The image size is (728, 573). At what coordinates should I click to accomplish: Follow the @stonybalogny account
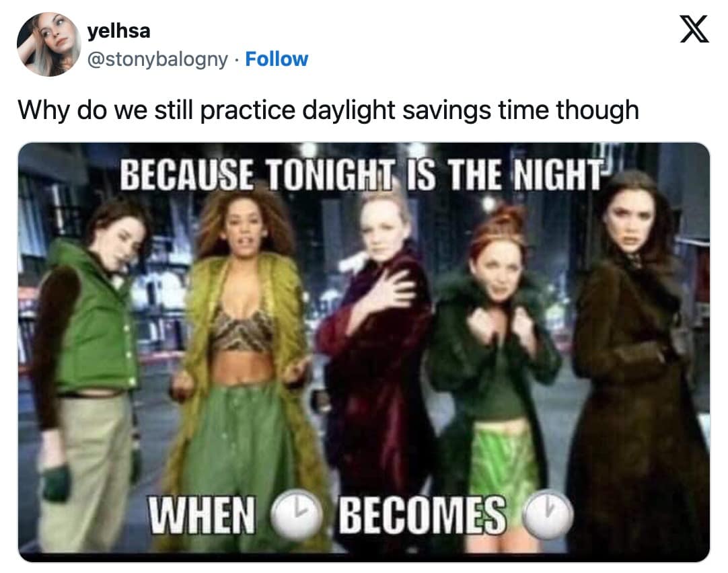pyautogui.click(x=277, y=59)
